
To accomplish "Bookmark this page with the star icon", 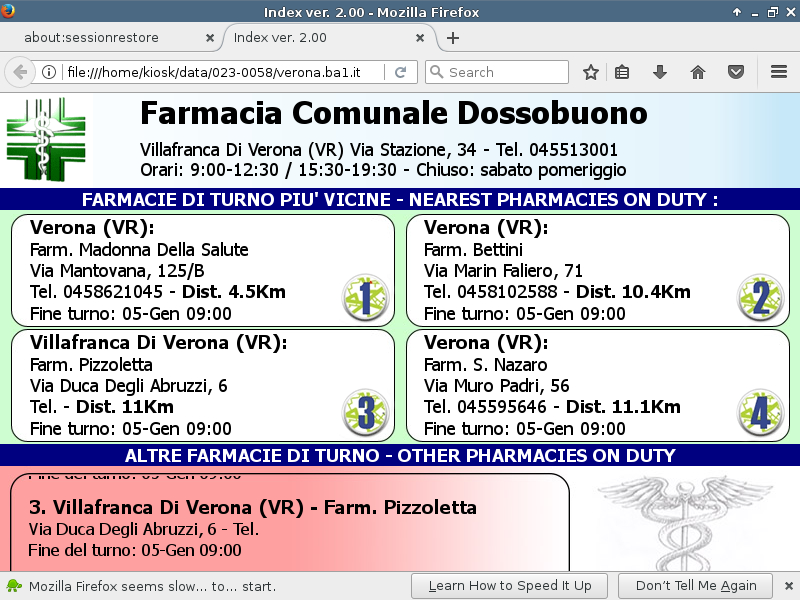I will click(x=591, y=72).
